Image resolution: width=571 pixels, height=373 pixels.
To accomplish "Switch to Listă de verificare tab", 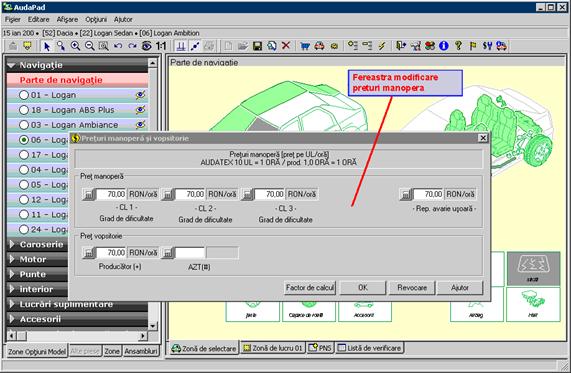I will click(369, 348).
